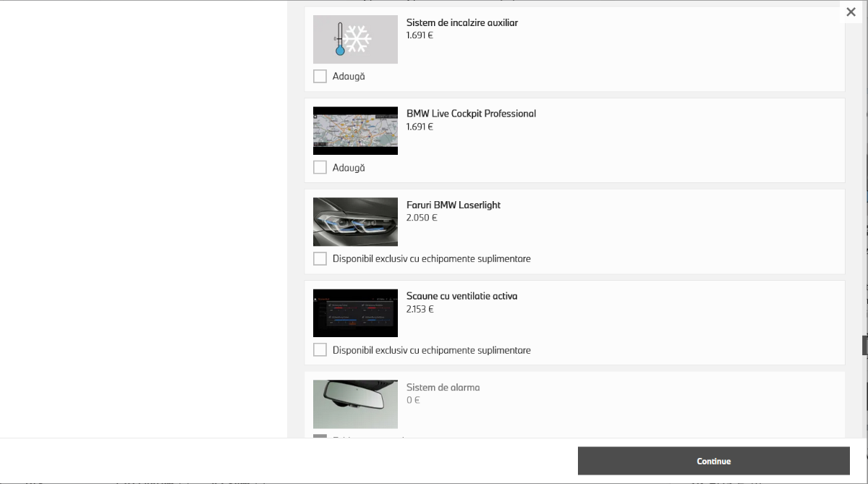Close the options dialog with X
This screenshot has height=484, width=868.
851,12
